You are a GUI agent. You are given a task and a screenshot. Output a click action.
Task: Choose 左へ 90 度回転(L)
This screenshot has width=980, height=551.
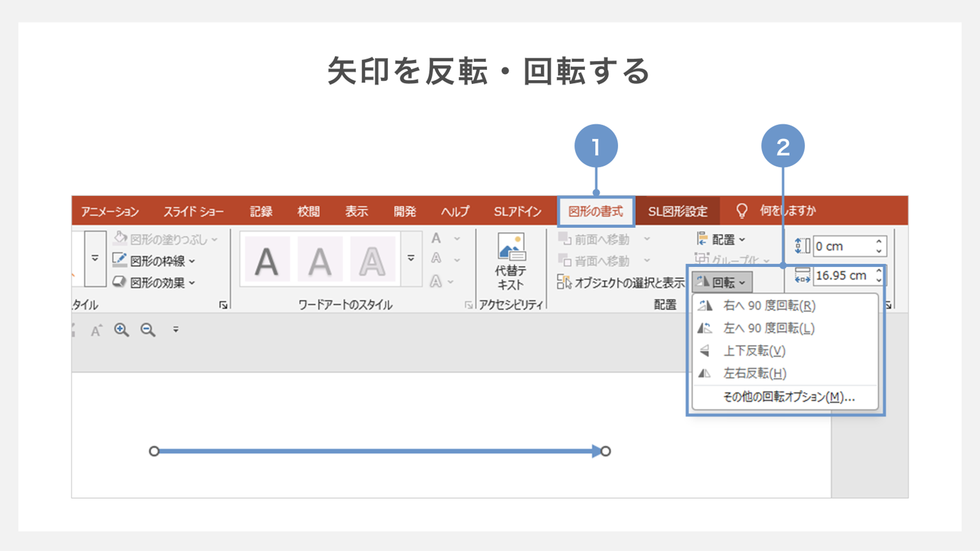pos(784,328)
